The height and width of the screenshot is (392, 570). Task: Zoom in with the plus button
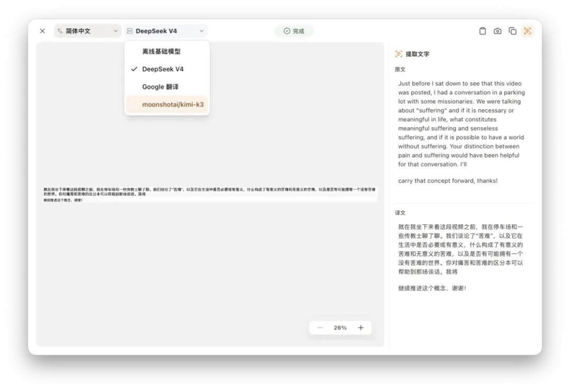pyautogui.click(x=360, y=328)
